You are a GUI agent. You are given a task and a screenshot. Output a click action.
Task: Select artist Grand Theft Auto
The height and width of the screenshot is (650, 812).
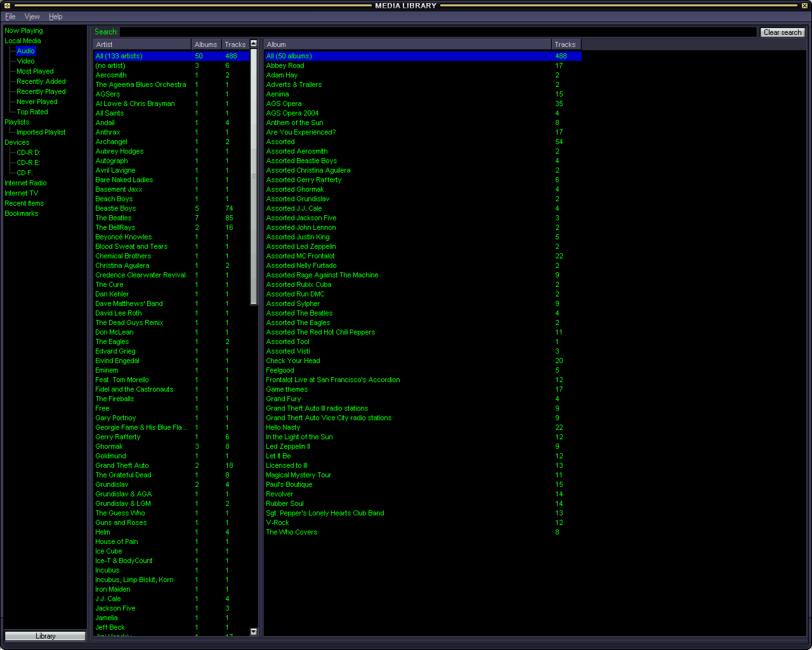tap(171, 465)
